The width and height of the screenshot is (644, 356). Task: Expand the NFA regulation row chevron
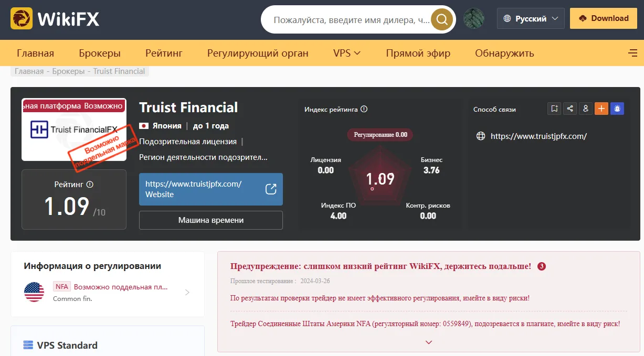[187, 293]
